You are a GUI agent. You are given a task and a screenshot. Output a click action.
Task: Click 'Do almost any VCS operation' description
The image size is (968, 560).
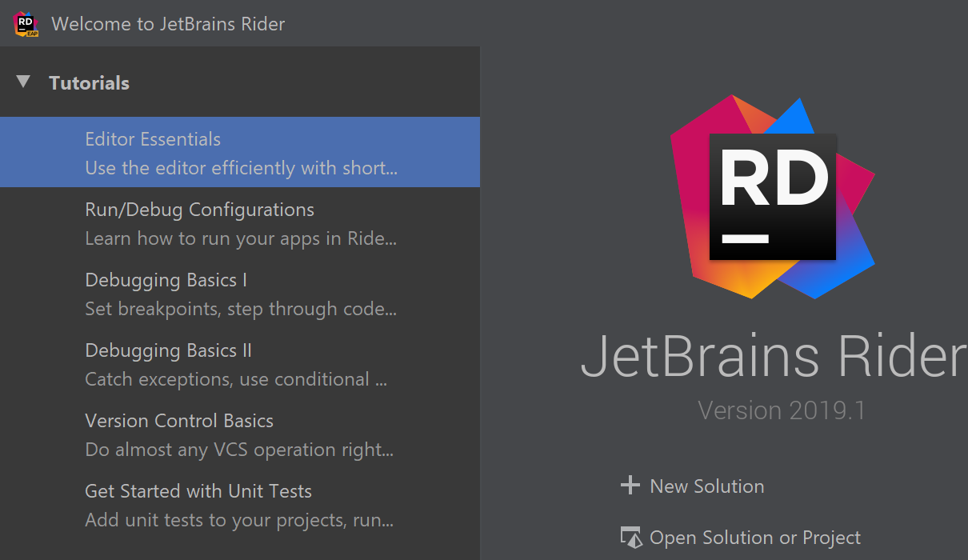239,450
